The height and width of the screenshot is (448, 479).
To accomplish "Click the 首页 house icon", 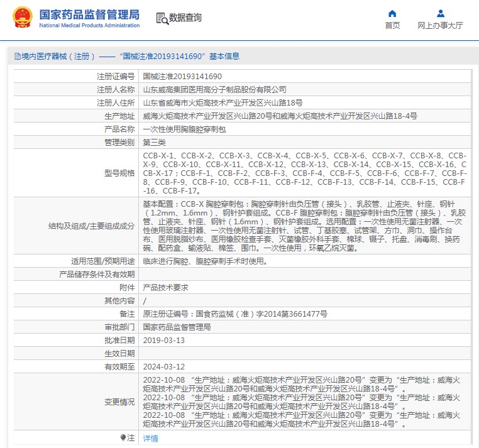I will tap(392, 13).
